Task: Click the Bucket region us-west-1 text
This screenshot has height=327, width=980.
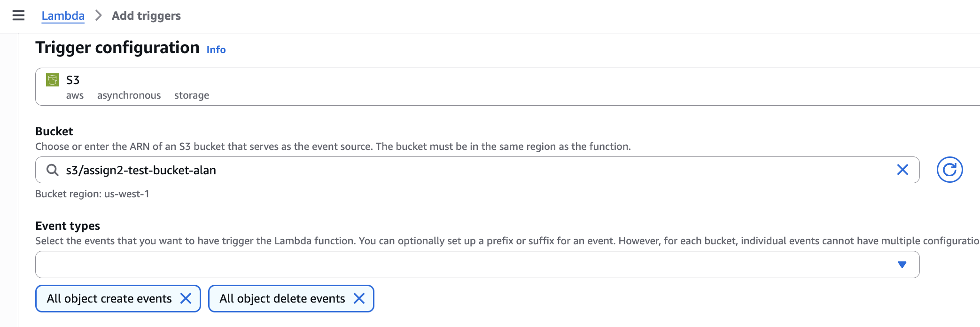Action: [92, 194]
